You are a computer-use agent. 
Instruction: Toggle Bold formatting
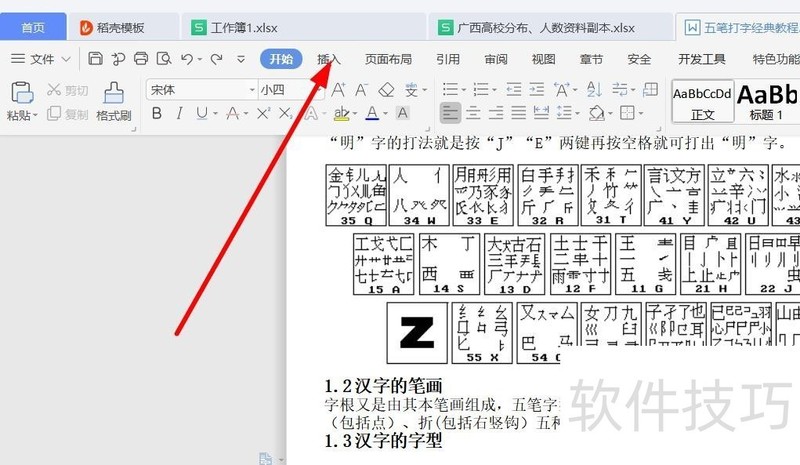point(157,113)
